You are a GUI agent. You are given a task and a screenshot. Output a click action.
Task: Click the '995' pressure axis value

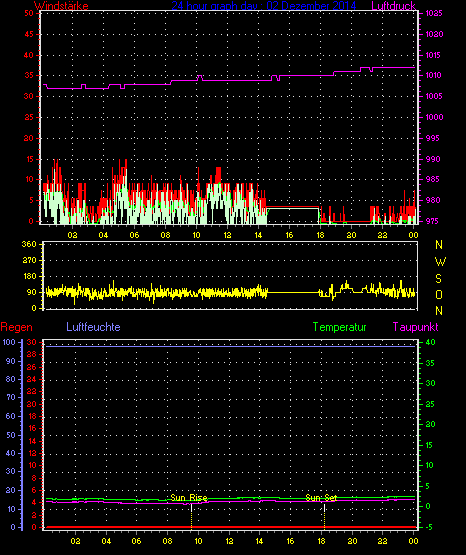[432, 138]
